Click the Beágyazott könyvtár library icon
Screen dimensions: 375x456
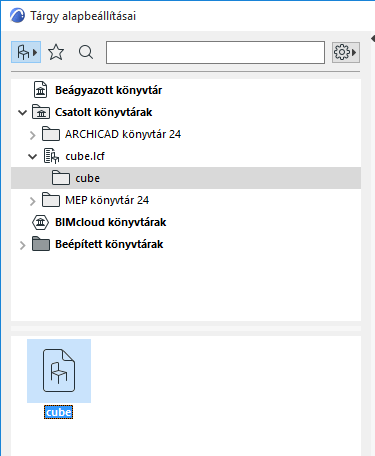pos(41,90)
